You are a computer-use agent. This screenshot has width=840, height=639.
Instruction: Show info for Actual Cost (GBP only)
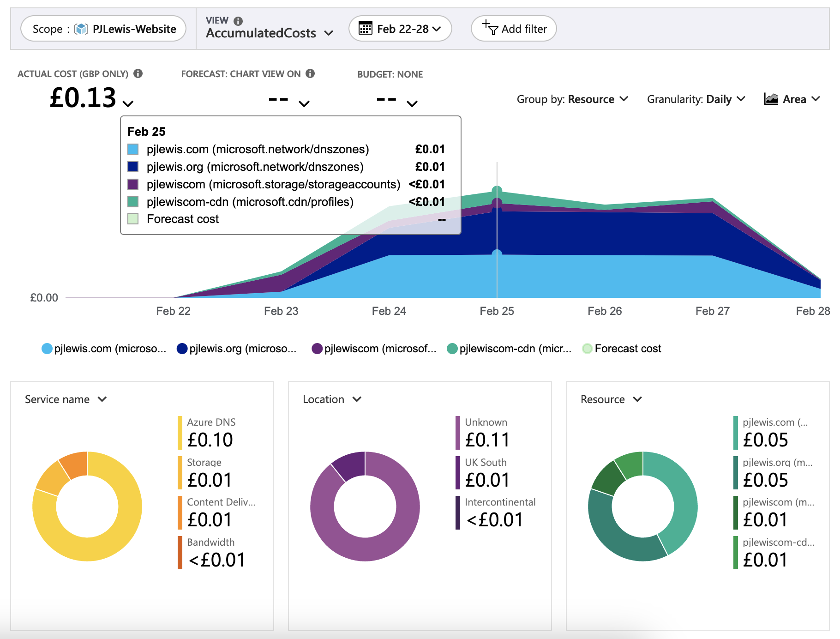(138, 73)
